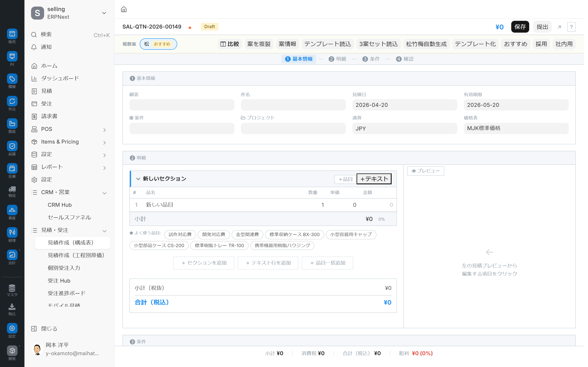Switch to step 2 明細

point(337,59)
